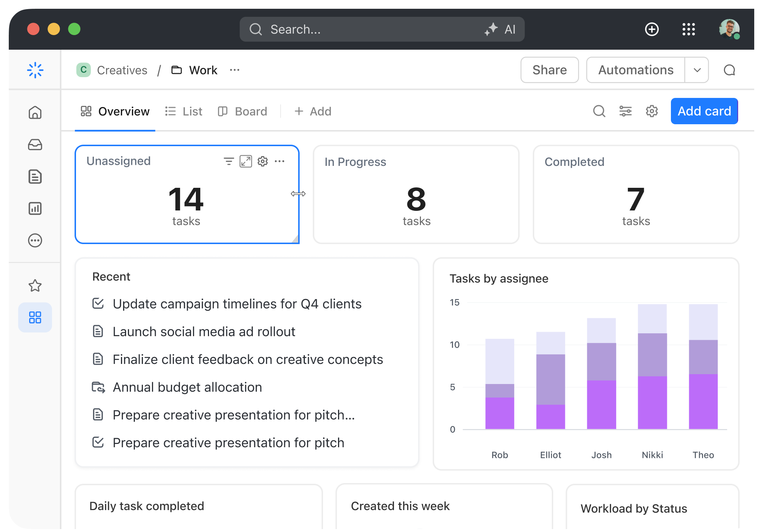Viewport: 782px width, 532px height.
Task: Click the quick create plus icon in title bar
Action: 652,29
